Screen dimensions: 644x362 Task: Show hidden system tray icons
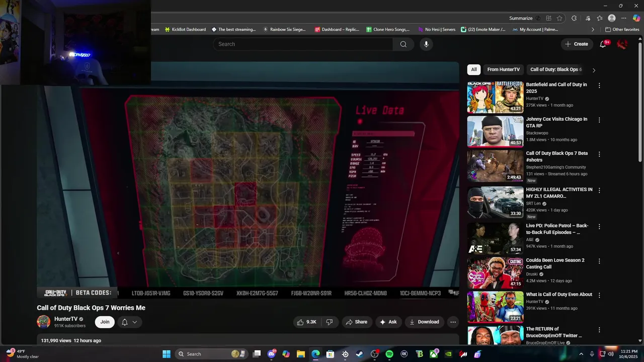581,354
